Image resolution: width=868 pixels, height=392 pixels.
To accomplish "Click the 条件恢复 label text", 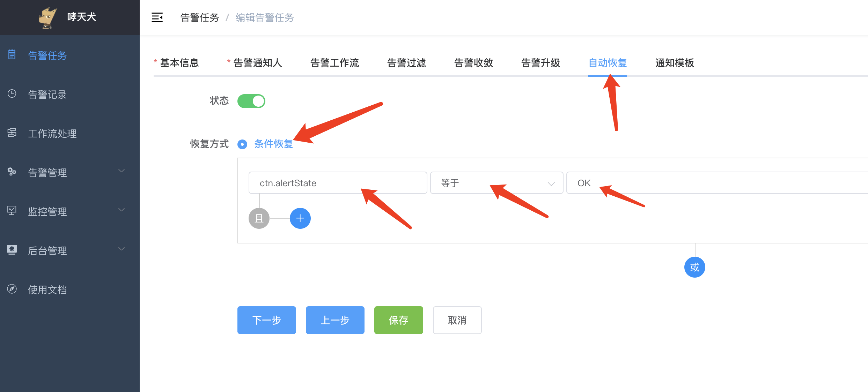I will coord(274,144).
